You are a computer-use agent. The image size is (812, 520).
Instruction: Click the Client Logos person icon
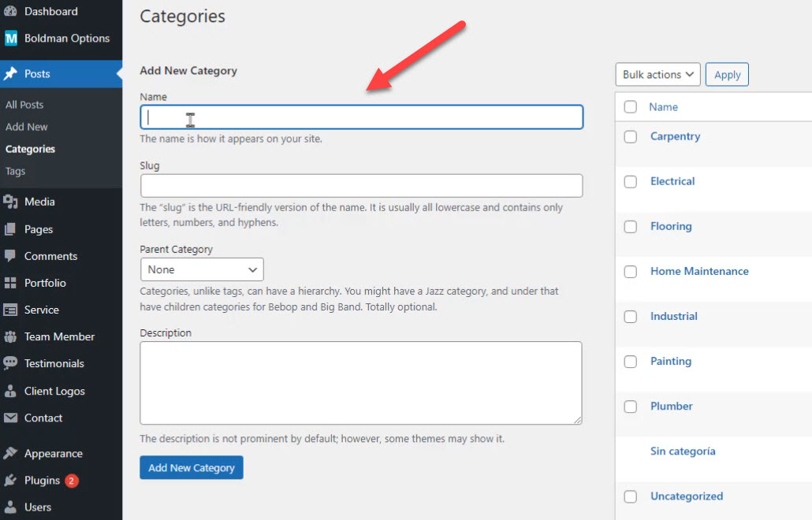(10, 391)
